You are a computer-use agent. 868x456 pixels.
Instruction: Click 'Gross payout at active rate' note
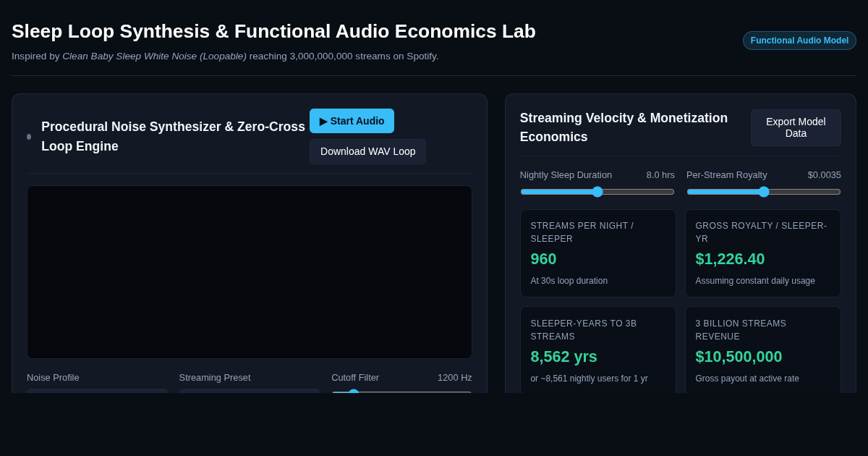point(747,379)
